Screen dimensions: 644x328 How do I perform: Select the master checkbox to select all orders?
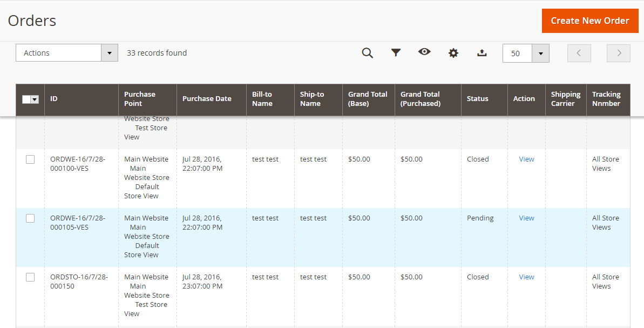[x=27, y=98]
